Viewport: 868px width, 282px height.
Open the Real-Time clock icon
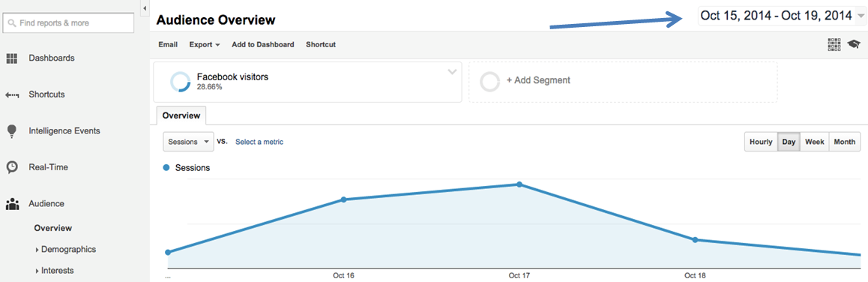tap(12, 167)
